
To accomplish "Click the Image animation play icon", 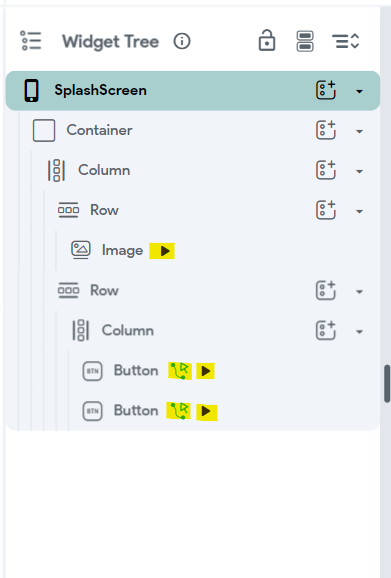I will [162, 251].
